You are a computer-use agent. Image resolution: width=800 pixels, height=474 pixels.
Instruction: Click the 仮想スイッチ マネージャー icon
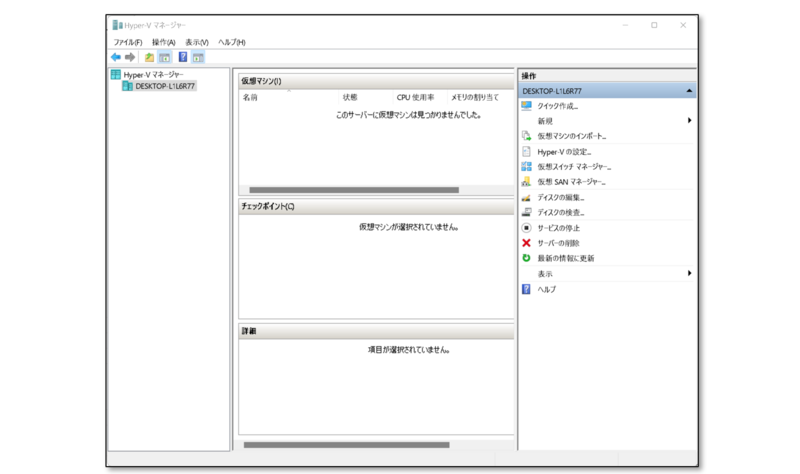(x=527, y=166)
